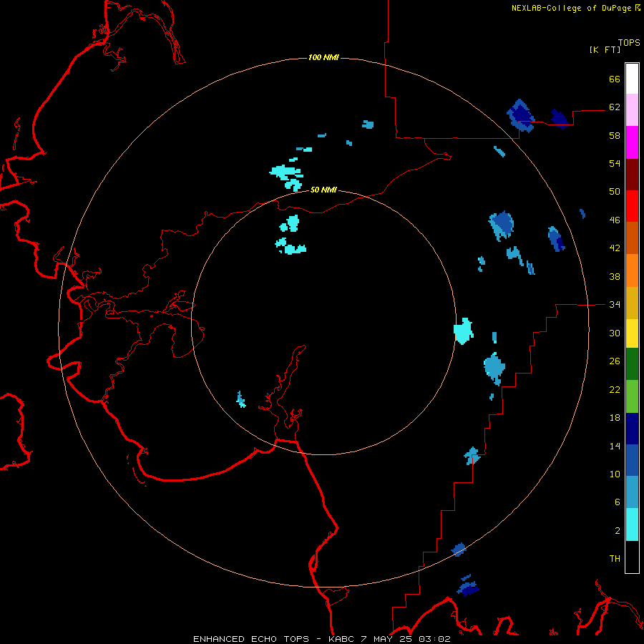Select the "TOPS" legend heading
The height and width of the screenshot is (644, 644).
[629, 42]
